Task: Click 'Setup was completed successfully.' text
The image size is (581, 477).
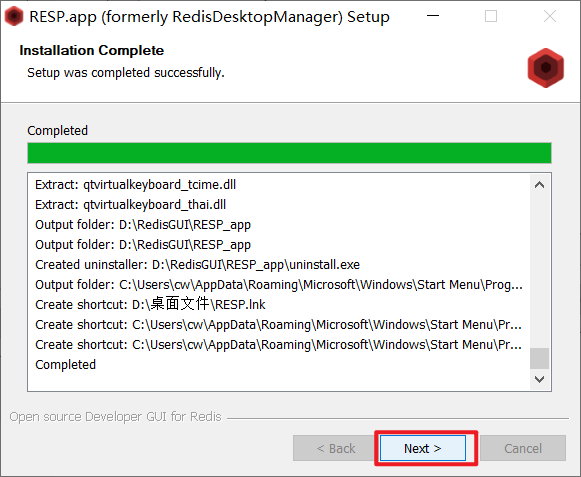Action: pyautogui.click(x=126, y=73)
